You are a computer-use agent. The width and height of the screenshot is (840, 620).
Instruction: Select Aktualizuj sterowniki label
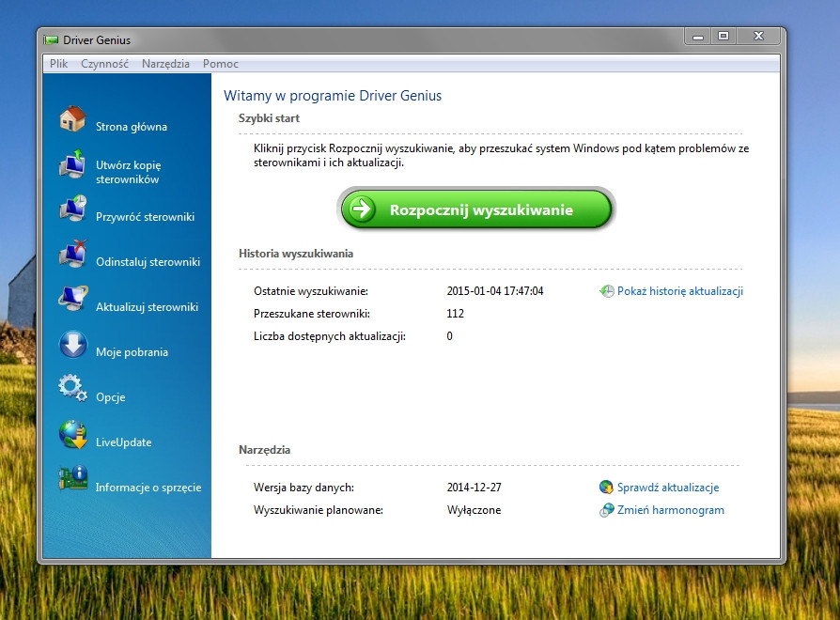(x=147, y=307)
